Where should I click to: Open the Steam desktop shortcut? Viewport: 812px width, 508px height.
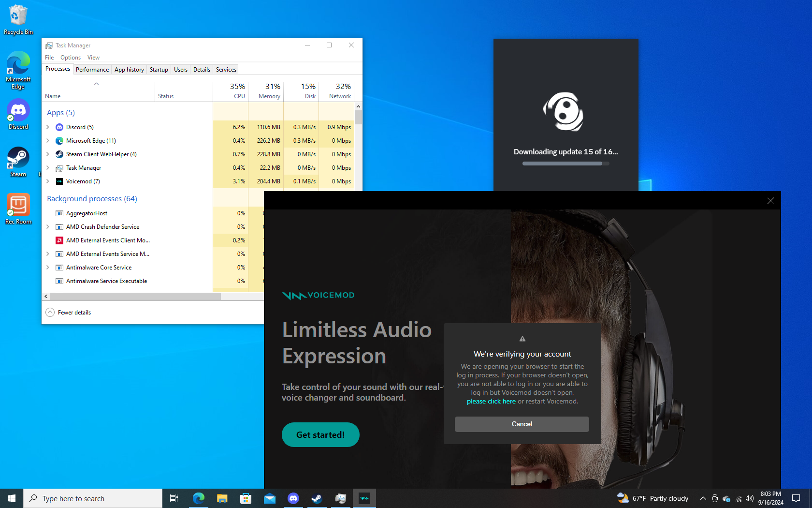click(x=18, y=162)
